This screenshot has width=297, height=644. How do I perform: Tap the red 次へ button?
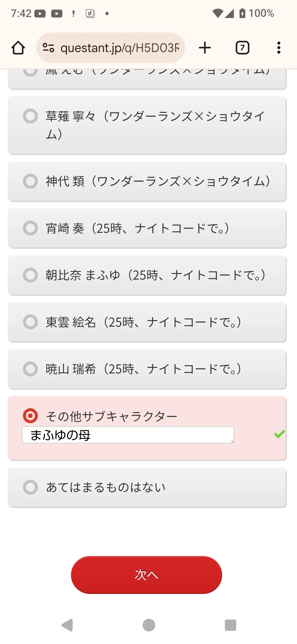coord(147,575)
